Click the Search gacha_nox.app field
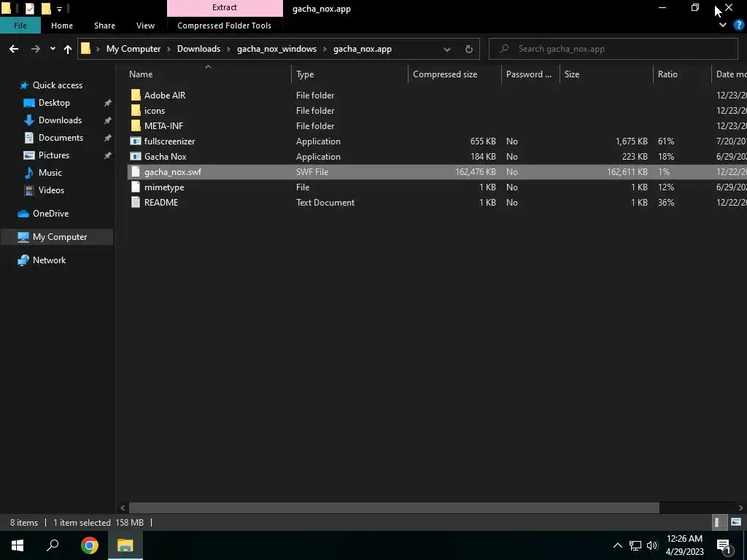This screenshot has height=560, width=747. tap(613, 49)
